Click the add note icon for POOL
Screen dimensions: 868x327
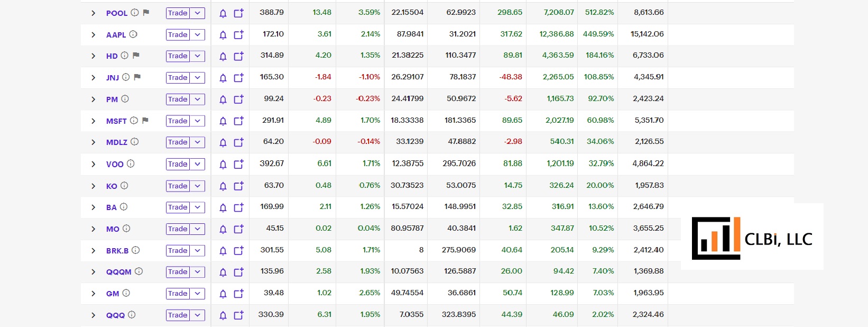(x=239, y=13)
